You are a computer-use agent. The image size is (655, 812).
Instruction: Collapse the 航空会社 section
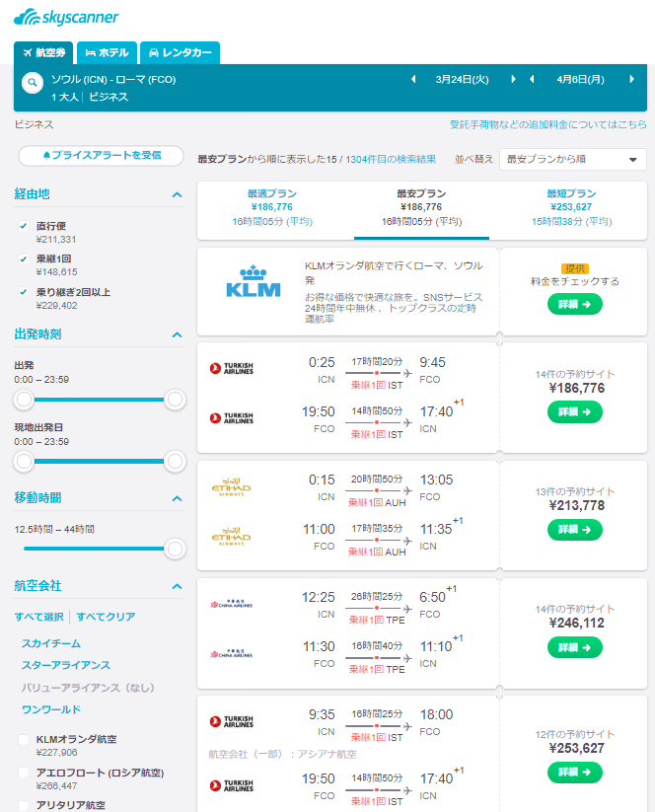177,586
